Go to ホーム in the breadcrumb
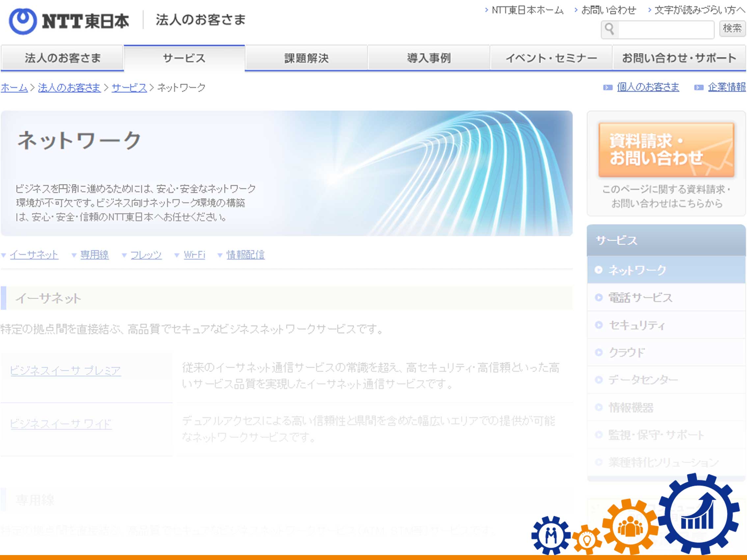This screenshot has height=560, width=747. (x=14, y=88)
